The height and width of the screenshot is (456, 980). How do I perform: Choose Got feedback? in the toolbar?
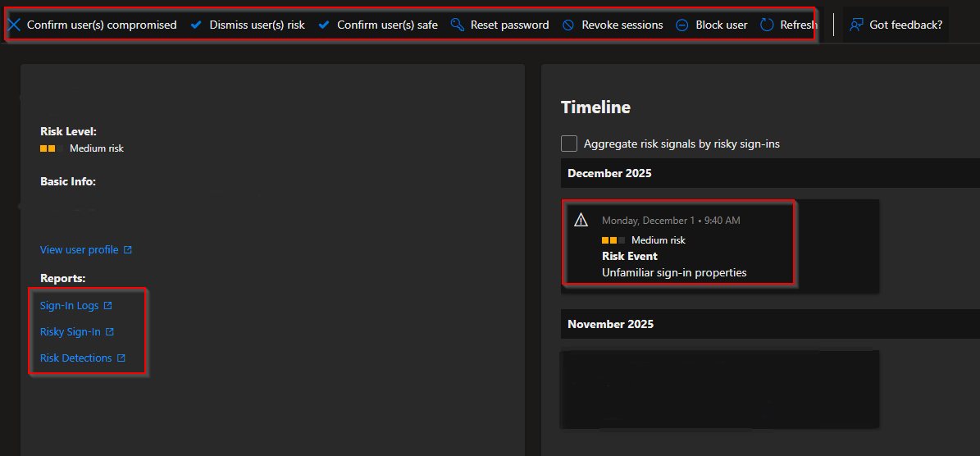pos(905,25)
